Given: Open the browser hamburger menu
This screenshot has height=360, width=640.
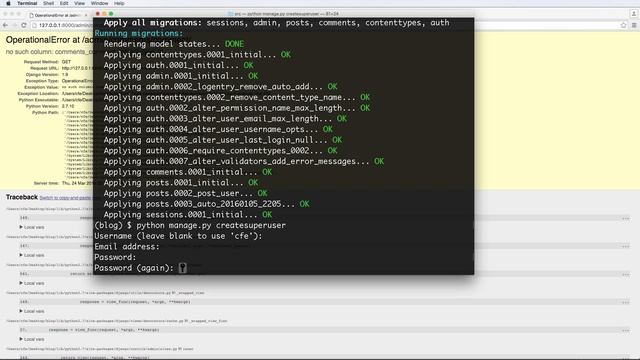Looking at the screenshot, I should coord(634,25).
